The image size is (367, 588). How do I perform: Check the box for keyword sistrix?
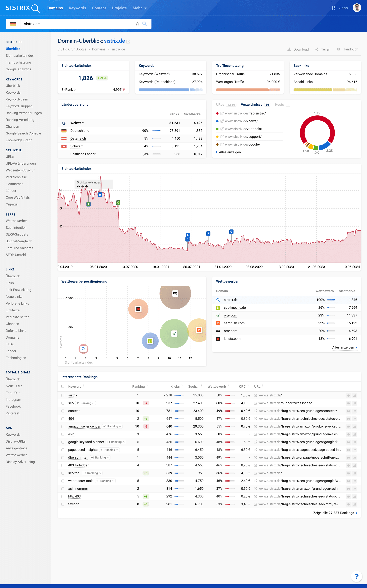(x=63, y=396)
